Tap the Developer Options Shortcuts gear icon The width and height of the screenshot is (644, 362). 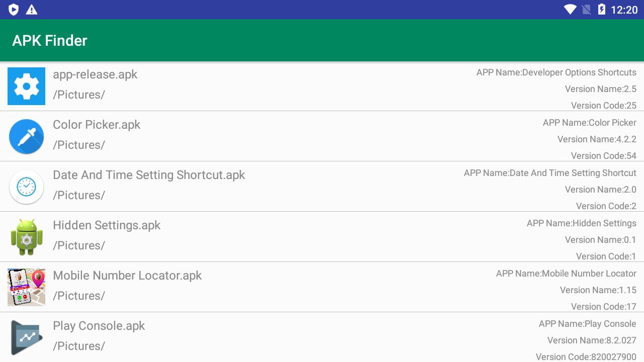pos(26,86)
